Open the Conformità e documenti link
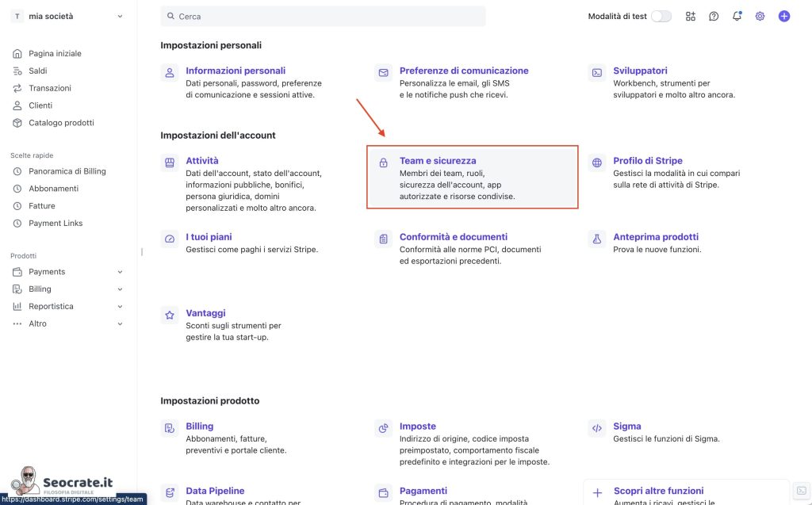The width and height of the screenshot is (812, 505). tap(453, 237)
